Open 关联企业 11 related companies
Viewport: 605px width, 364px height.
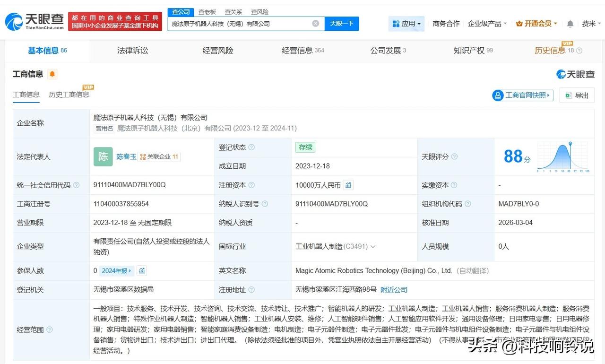(159, 156)
